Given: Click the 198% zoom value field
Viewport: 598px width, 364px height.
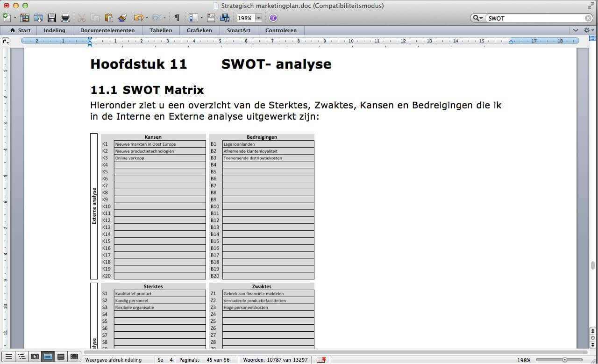Looking at the screenshot, I should click(x=246, y=18).
